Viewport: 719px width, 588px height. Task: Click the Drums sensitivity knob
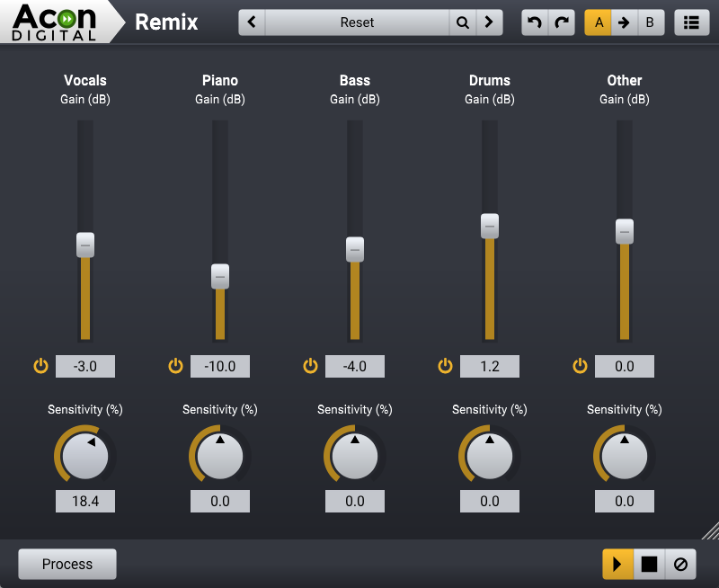(490, 456)
